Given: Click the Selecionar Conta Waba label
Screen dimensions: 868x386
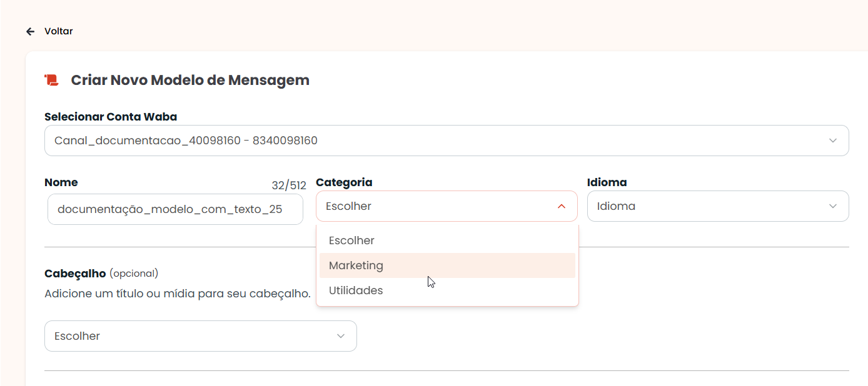Looking at the screenshot, I should 111,117.
